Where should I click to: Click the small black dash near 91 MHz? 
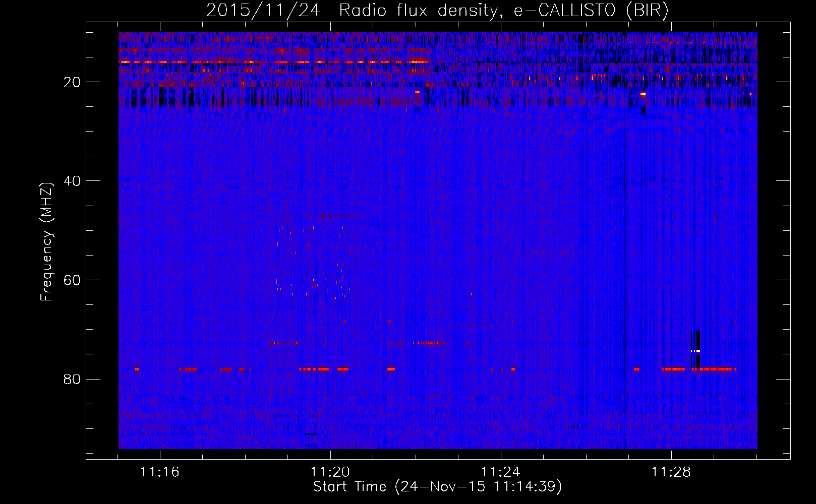(310, 434)
